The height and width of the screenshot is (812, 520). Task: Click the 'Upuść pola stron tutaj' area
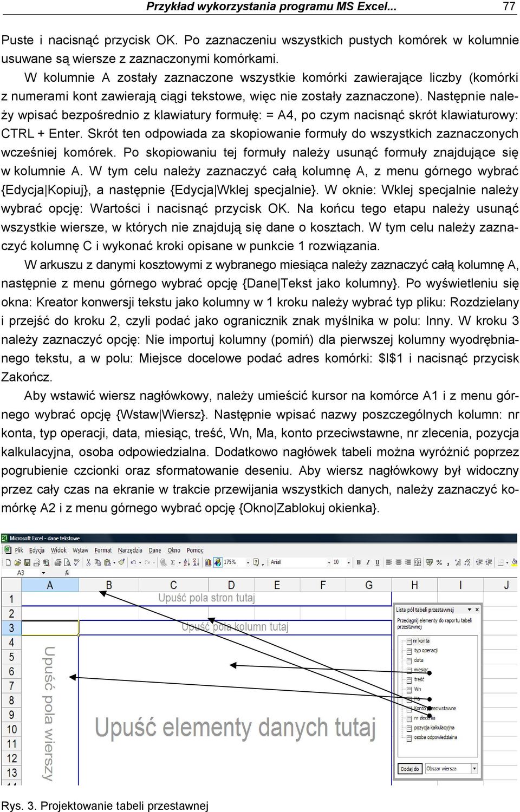click(x=206, y=598)
